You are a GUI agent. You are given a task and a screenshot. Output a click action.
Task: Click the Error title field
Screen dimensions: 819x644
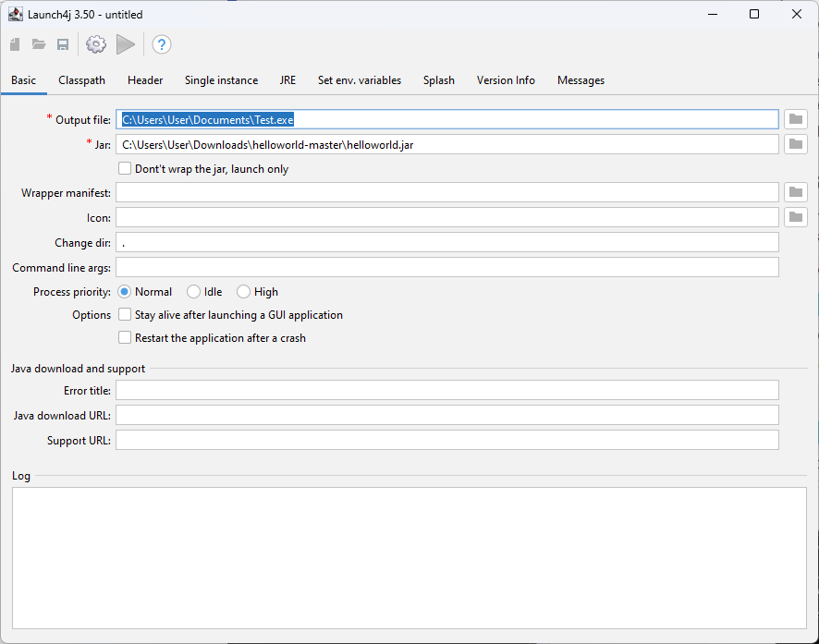447,390
